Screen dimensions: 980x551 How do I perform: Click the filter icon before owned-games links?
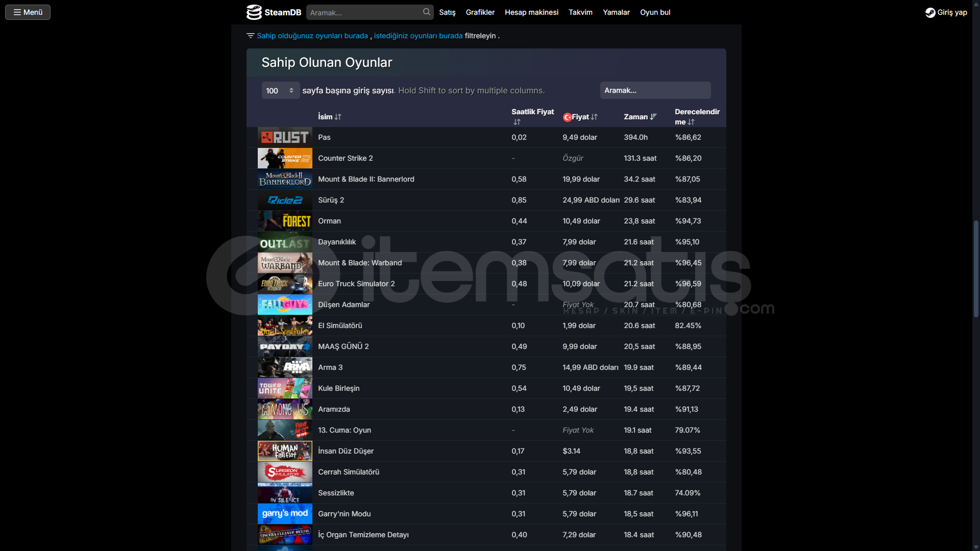coord(250,36)
